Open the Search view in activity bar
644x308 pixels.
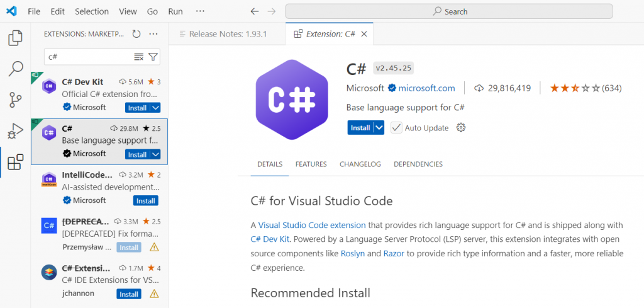pyautogui.click(x=15, y=69)
